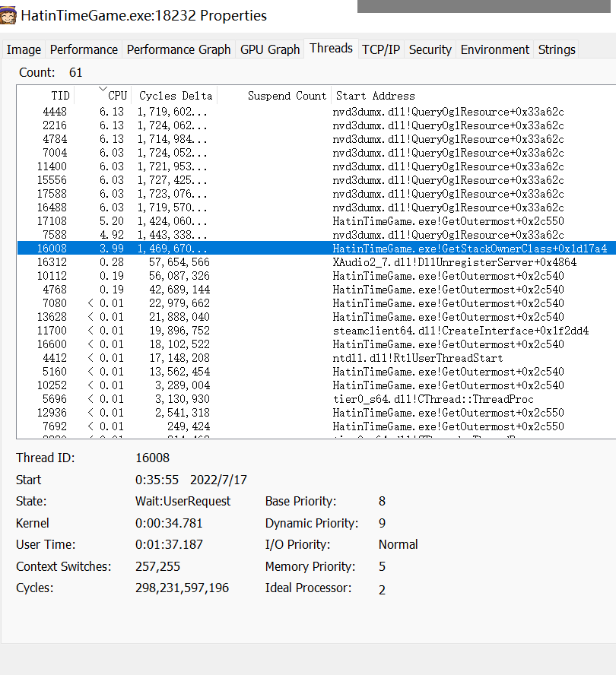Click the HatinTimeGame.exe icon in the title bar
This screenshot has height=675, width=616.
[x=10, y=15]
